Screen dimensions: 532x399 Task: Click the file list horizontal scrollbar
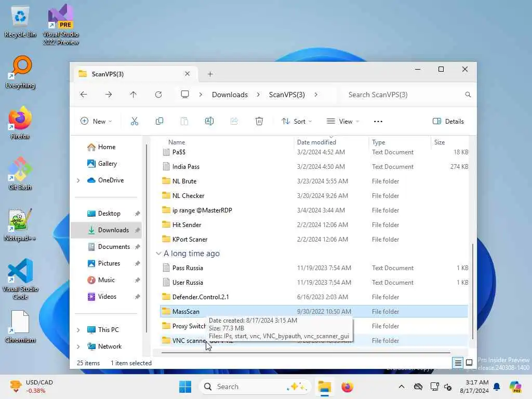coord(305,353)
